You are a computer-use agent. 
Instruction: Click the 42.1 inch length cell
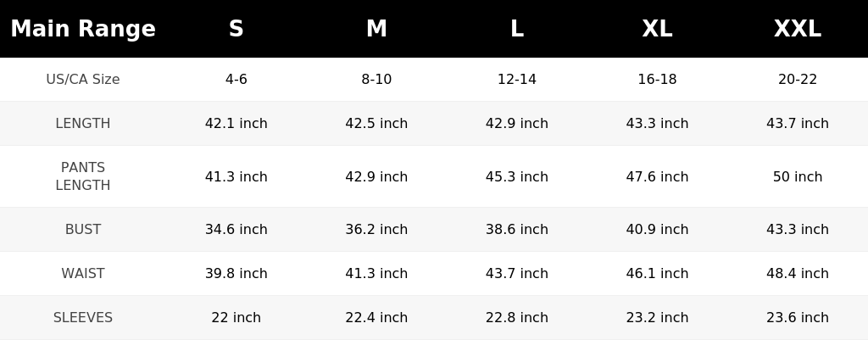coord(236,124)
